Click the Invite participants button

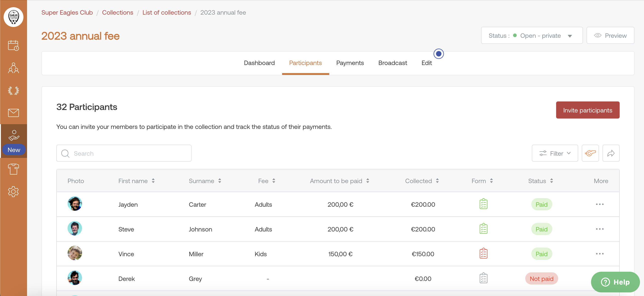tap(587, 110)
